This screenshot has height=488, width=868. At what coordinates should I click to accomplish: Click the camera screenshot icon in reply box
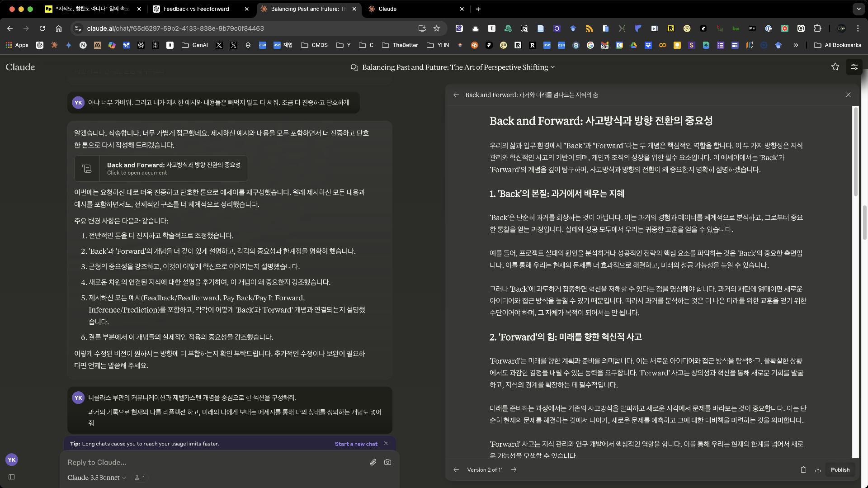387,462
